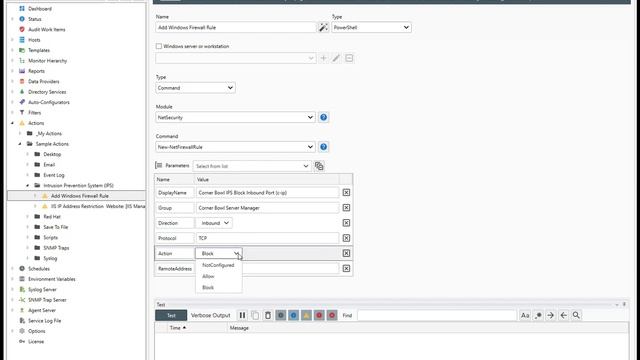This screenshot has height=360, width=640.
Task: Toggle match case Aa in Find bar
Action: (x=525, y=315)
